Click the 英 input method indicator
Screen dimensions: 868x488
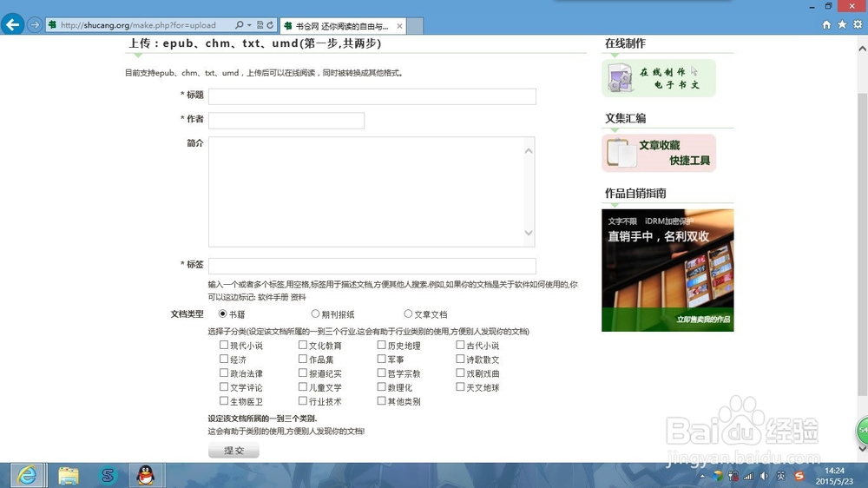pos(780,476)
